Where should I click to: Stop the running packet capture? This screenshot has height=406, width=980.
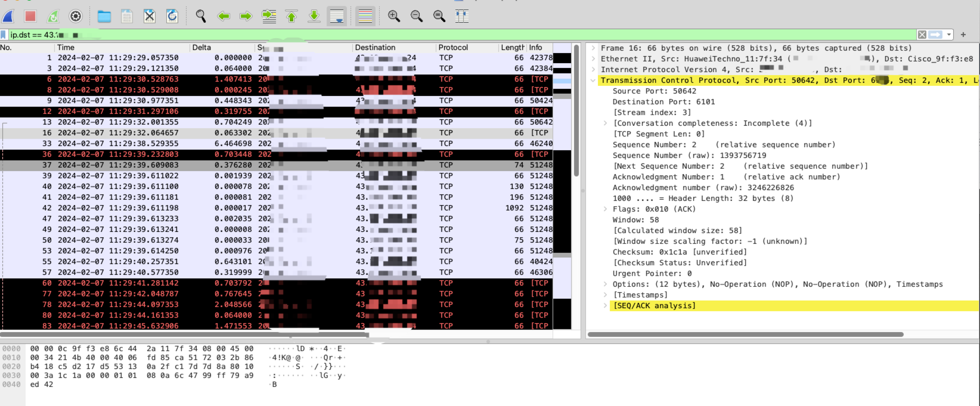(30, 16)
